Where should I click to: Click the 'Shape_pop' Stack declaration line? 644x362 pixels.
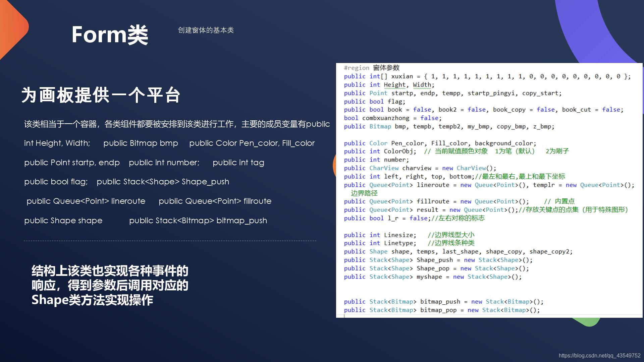tap(436, 268)
